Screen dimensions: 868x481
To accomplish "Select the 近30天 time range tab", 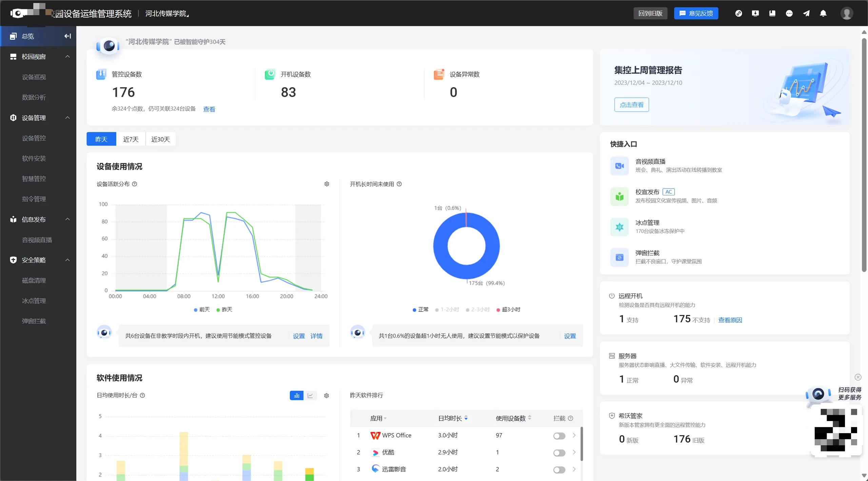I will click(161, 139).
